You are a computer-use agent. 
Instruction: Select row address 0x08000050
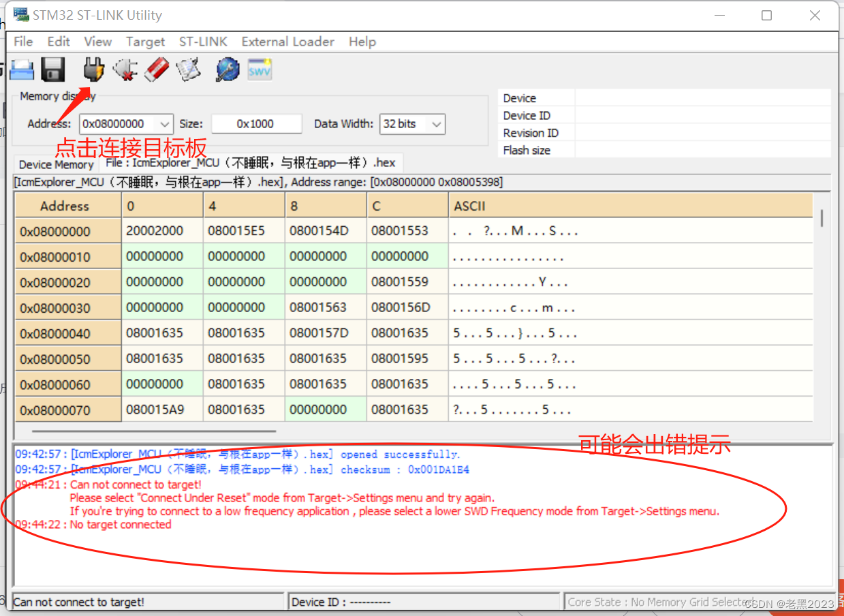[68, 358]
